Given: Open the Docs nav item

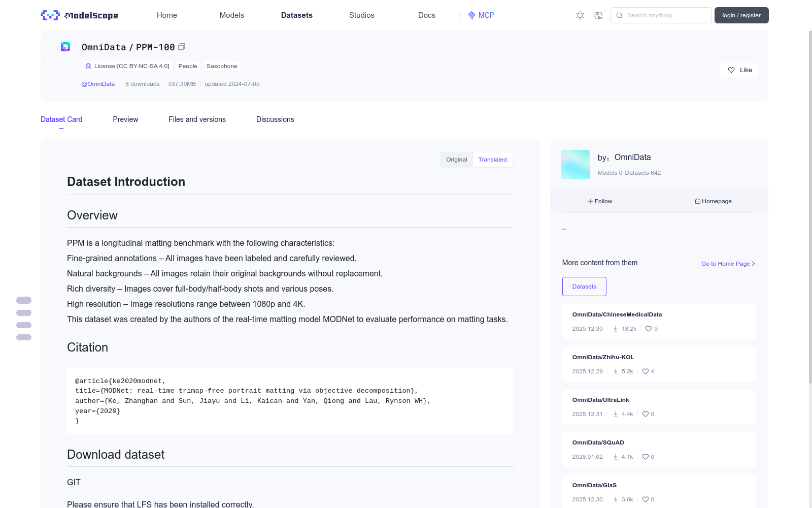Looking at the screenshot, I should coord(427,15).
